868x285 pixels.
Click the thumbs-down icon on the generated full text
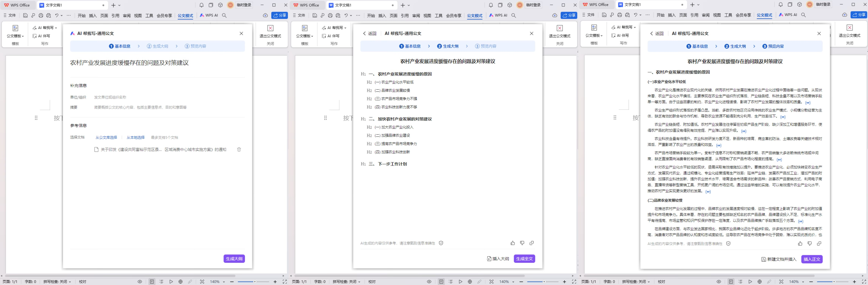810,244
